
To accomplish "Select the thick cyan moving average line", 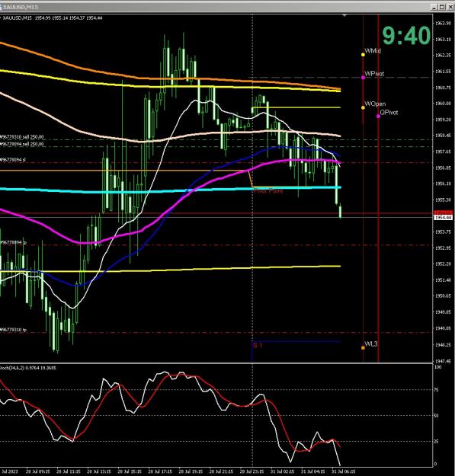I will click(170, 190).
